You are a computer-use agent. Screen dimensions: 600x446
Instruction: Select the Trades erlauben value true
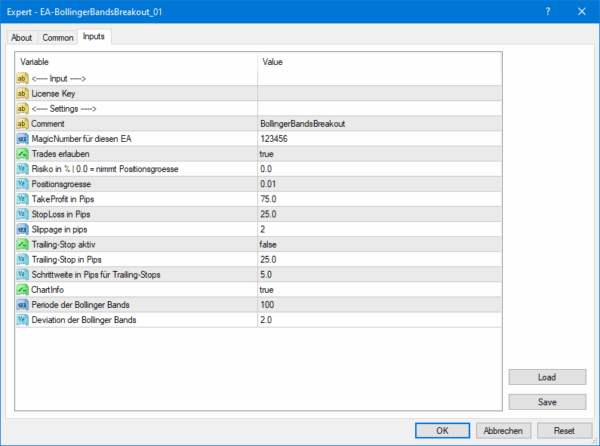coord(267,154)
